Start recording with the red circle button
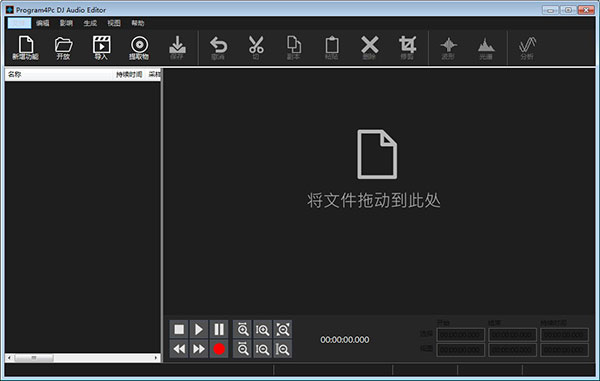The height and width of the screenshot is (381, 600). (x=219, y=349)
